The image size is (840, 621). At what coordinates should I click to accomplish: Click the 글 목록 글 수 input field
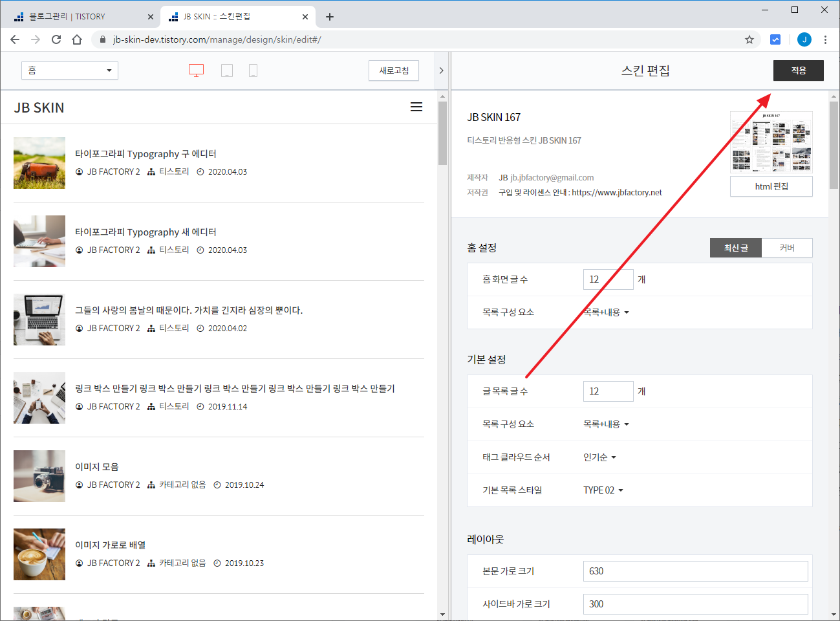pyautogui.click(x=608, y=391)
